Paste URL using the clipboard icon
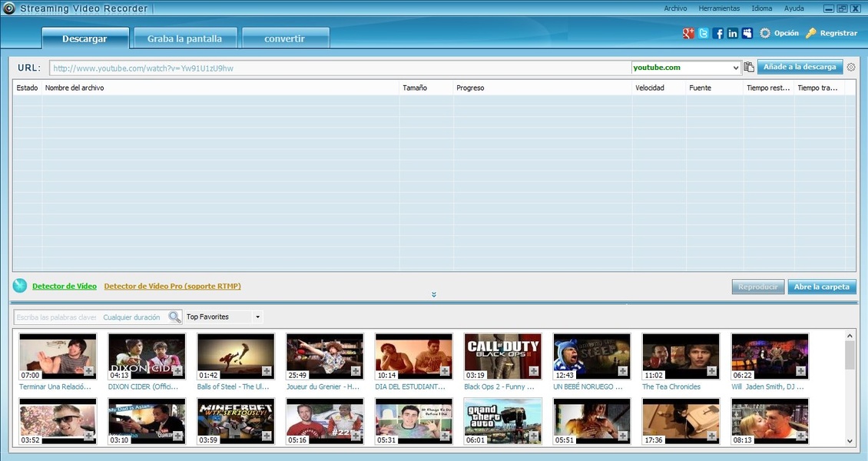The image size is (868, 461). [749, 68]
